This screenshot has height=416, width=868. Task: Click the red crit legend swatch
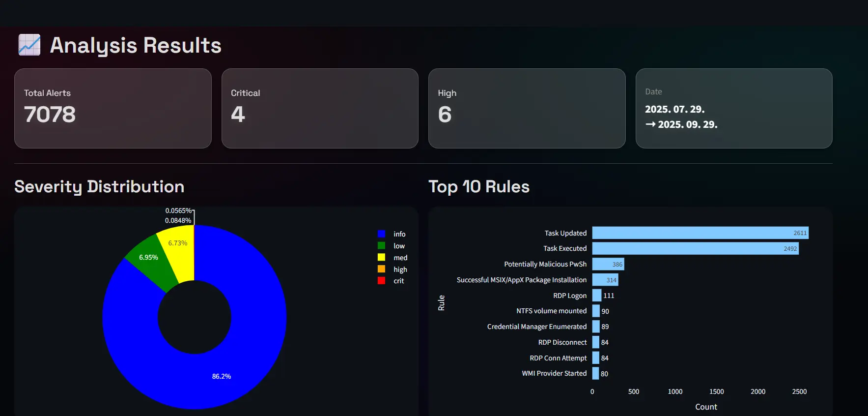click(x=381, y=281)
